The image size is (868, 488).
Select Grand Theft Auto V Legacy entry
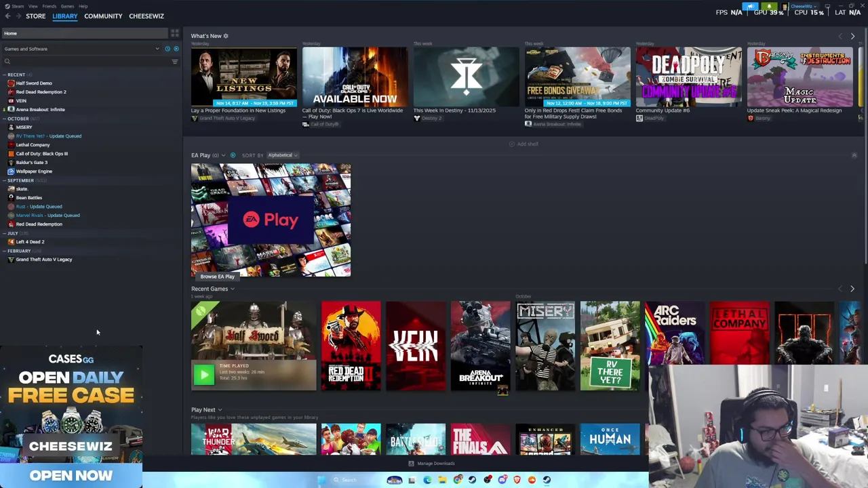(x=43, y=259)
